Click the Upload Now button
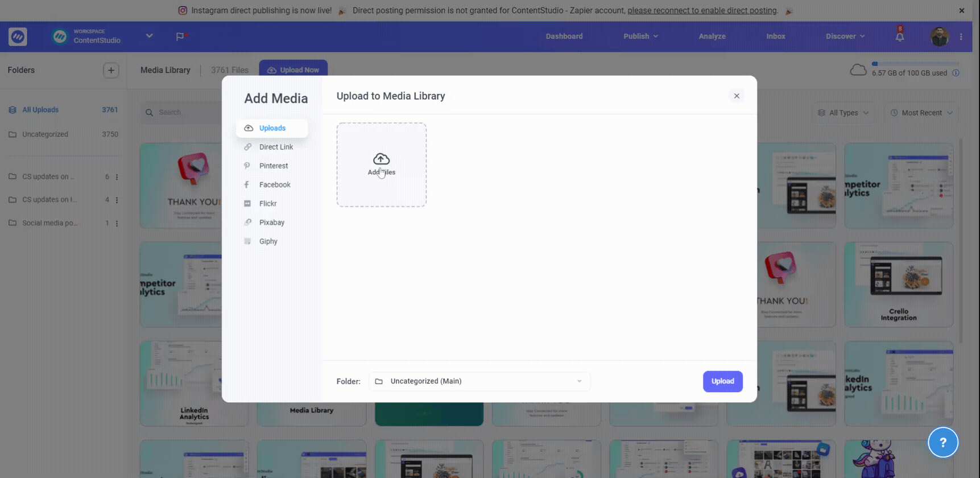This screenshot has width=980, height=478. (x=293, y=69)
